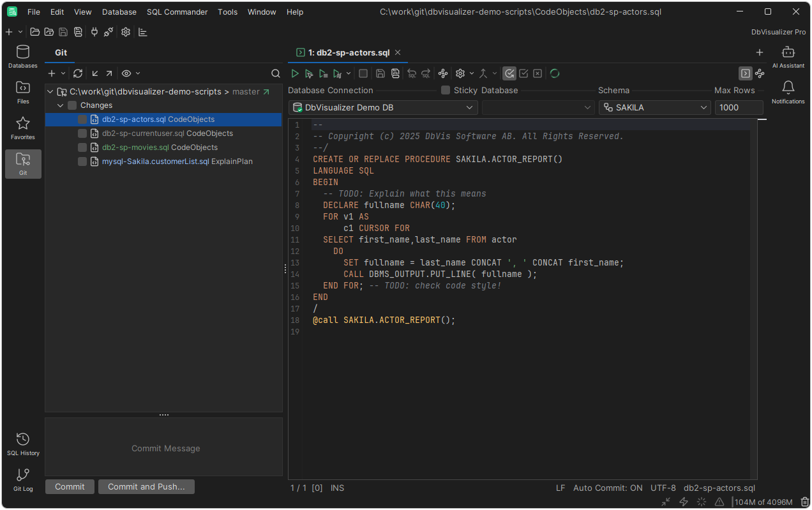
Task: Check the db2-sp-currentuser.sql file checkbox
Action: point(82,133)
